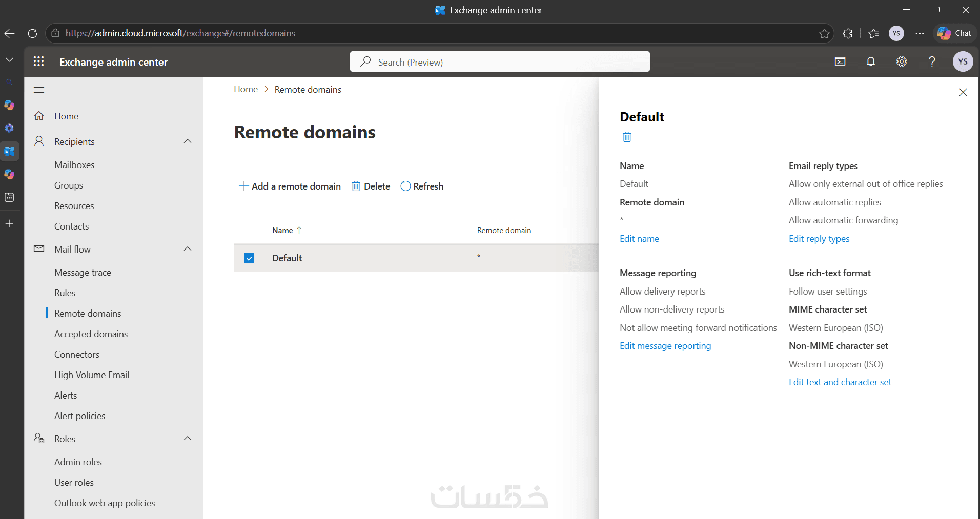The height and width of the screenshot is (519, 980).
Task: Reload the page with the browser reload icon
Action: pos(32,33)
